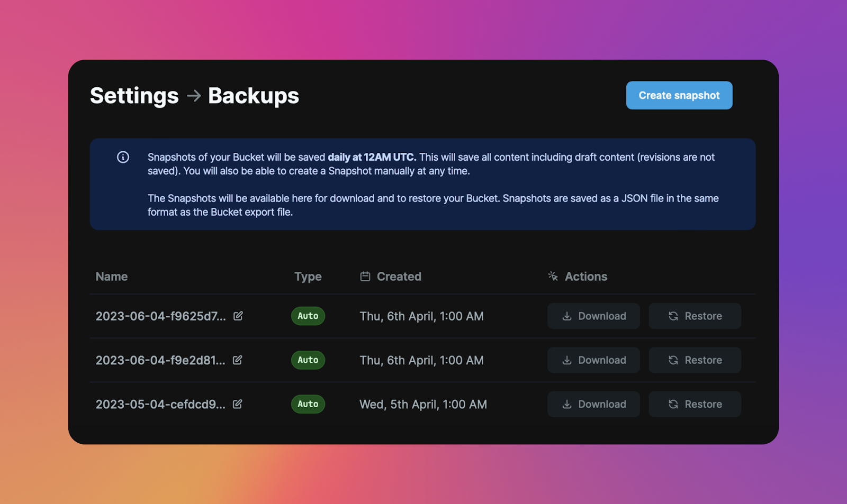
Task: Click the Auto badge on the f9625d7 row
Action: pos(308,316)
